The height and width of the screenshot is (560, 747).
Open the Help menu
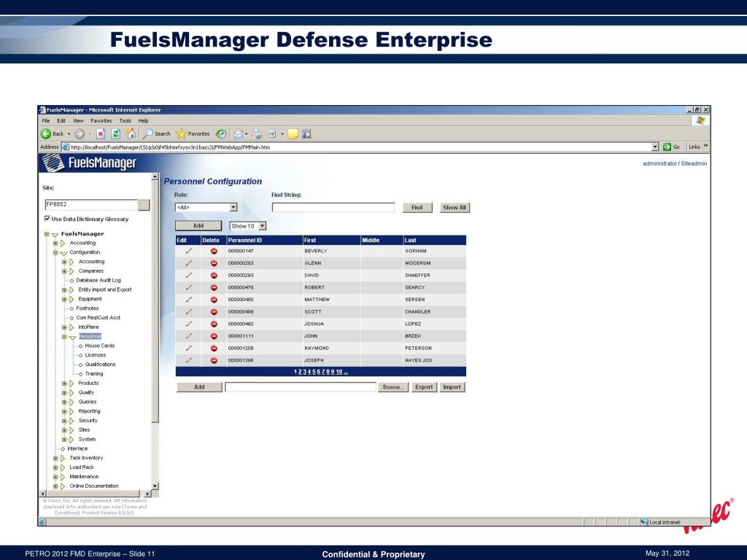(x=144, y=121)
